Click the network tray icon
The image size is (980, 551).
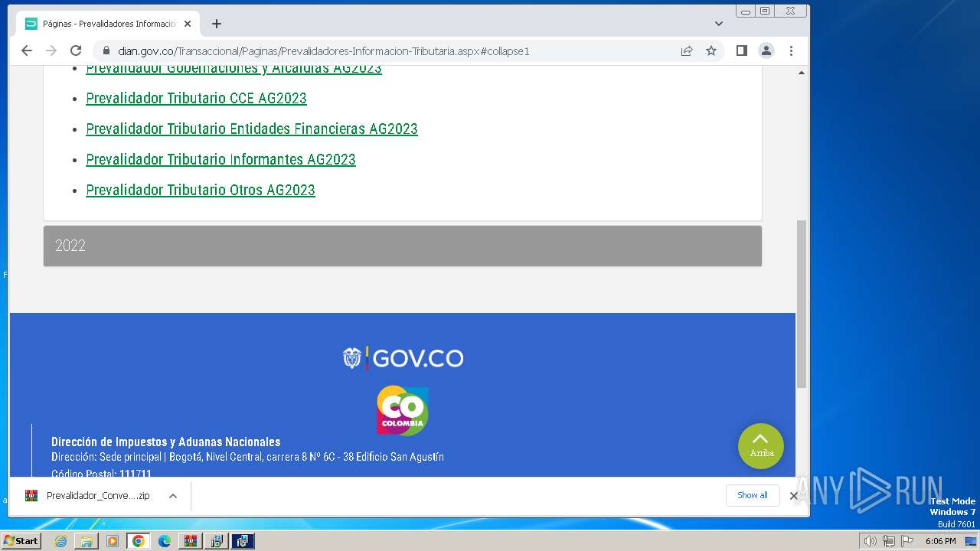click(x=888, y=541)
